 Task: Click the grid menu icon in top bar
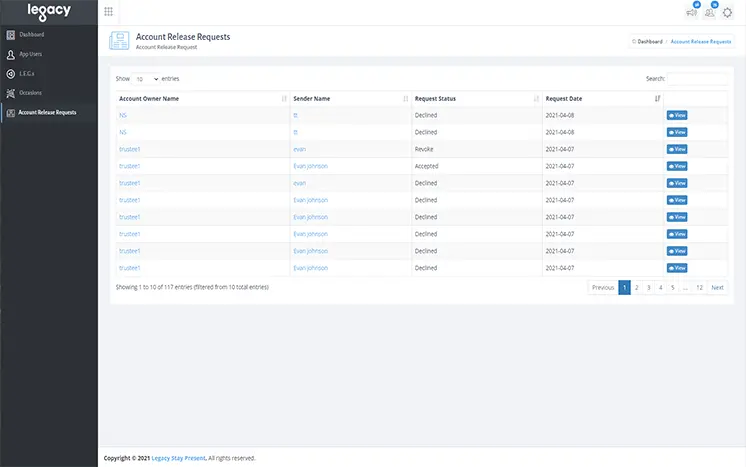(108, 12)
